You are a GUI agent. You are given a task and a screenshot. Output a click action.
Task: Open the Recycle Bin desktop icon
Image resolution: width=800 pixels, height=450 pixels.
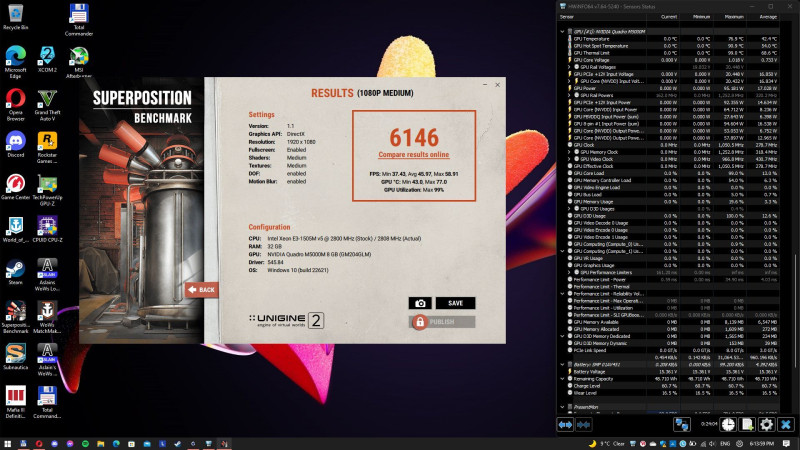click(15, 17)
